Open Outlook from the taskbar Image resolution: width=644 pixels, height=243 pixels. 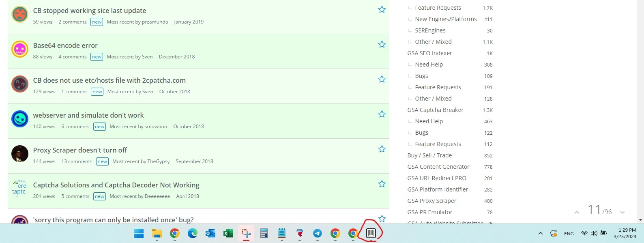[210, 233]
